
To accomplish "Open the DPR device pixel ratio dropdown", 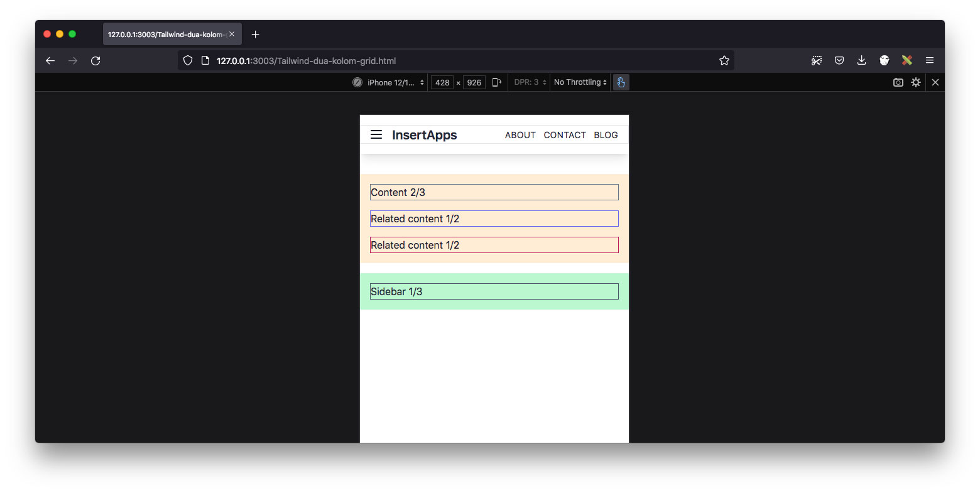I will click(x=530, y=82).
